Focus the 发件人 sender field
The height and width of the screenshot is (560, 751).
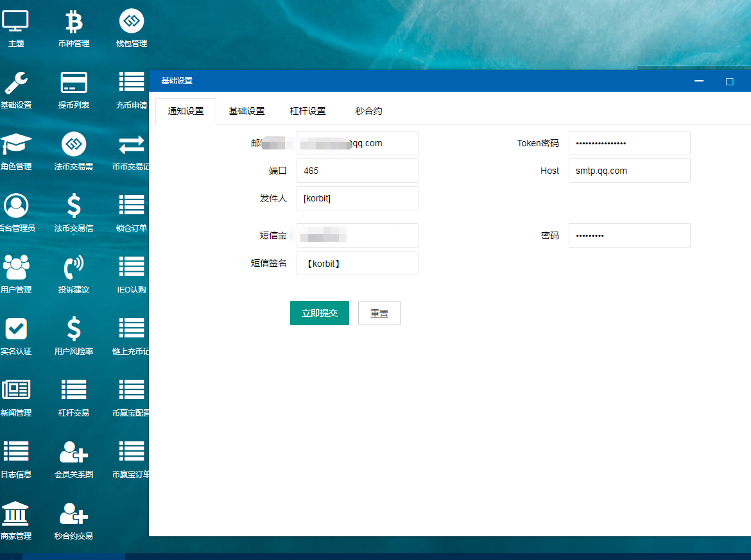358,198
